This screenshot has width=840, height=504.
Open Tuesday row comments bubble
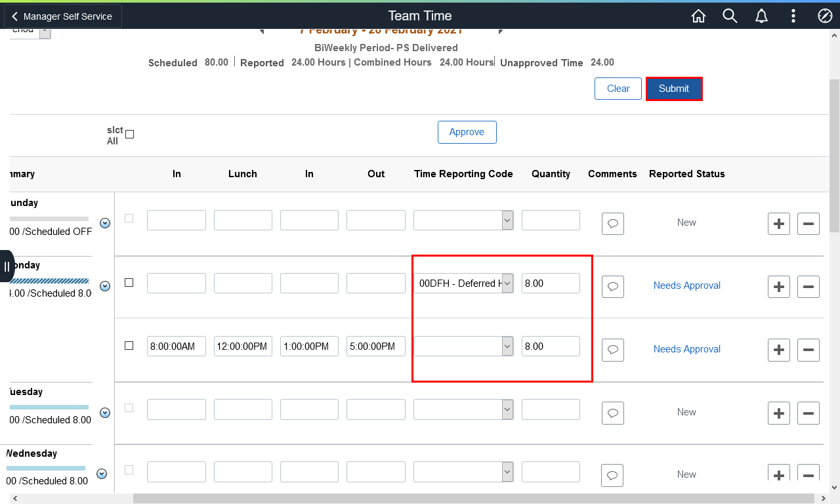[613, 413]
